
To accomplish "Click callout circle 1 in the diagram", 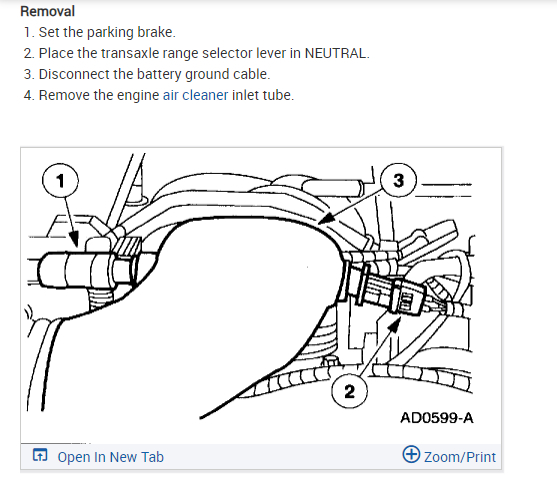I will click(x=60, y=180).
